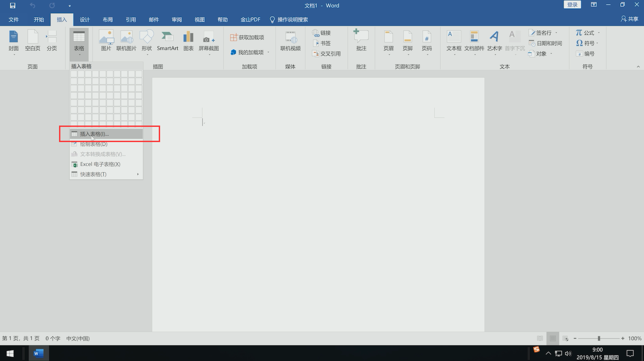Switch to Web Layout view
Viewport: 644px width, 361px height.
click(x=565, y=339)
